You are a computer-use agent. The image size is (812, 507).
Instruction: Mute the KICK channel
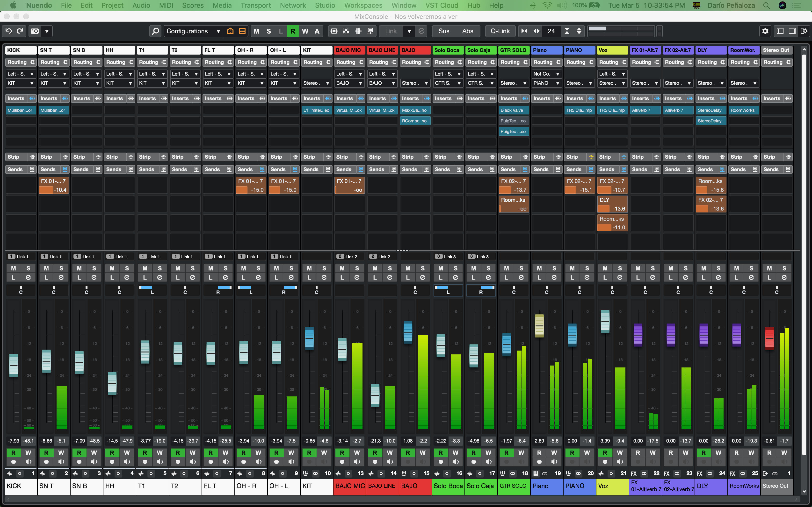coord(14,268)
